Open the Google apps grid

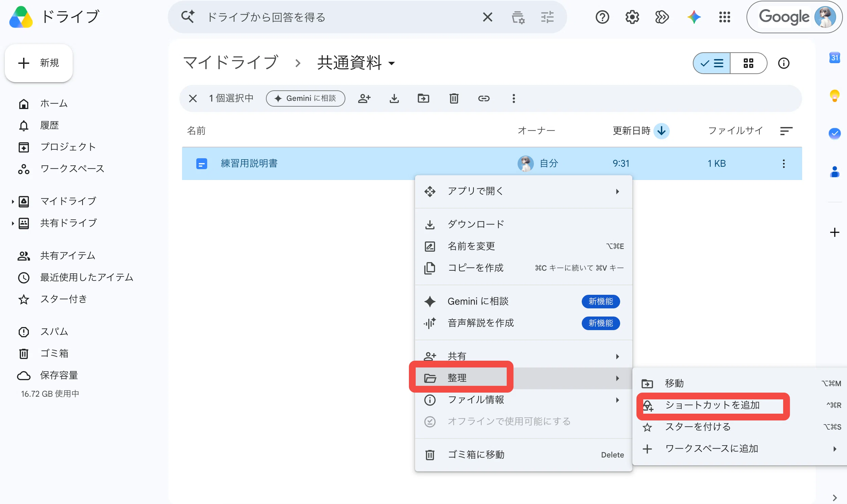coord(724,17)
